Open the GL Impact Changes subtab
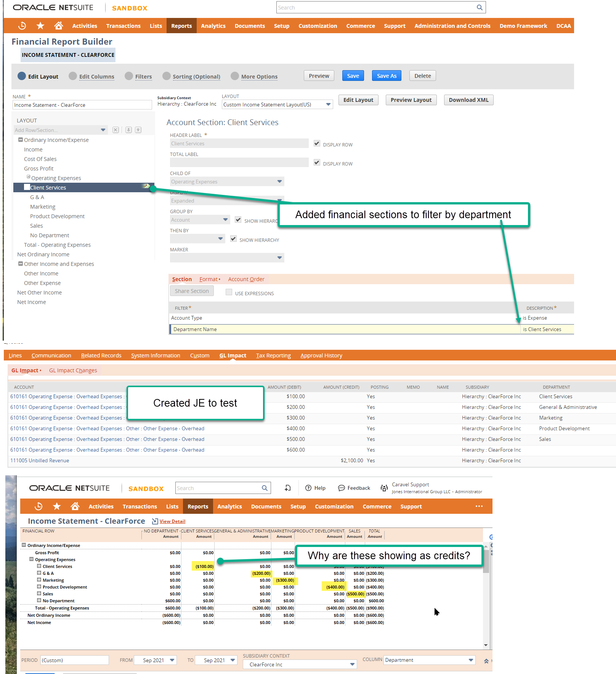Image resolution: width=616 pixels, height=674 pixels. click(73, 370)
